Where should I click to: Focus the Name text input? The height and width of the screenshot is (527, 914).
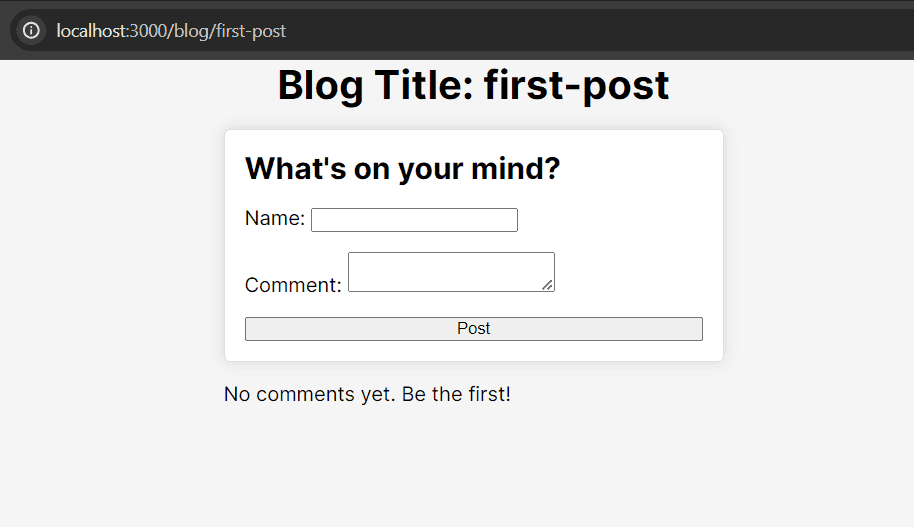click(414, 220)
